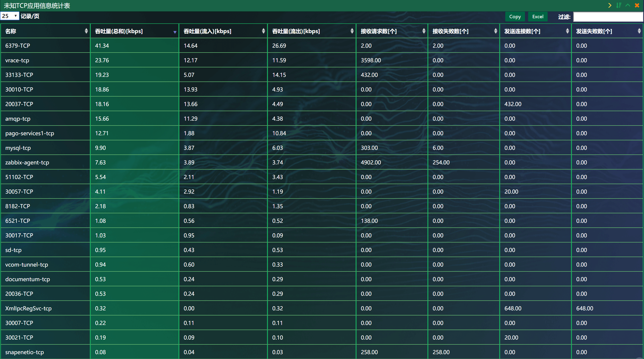Sort by 吞吐量(流出)[kbps] column header

pyautogui.click(x=312, y=31)
